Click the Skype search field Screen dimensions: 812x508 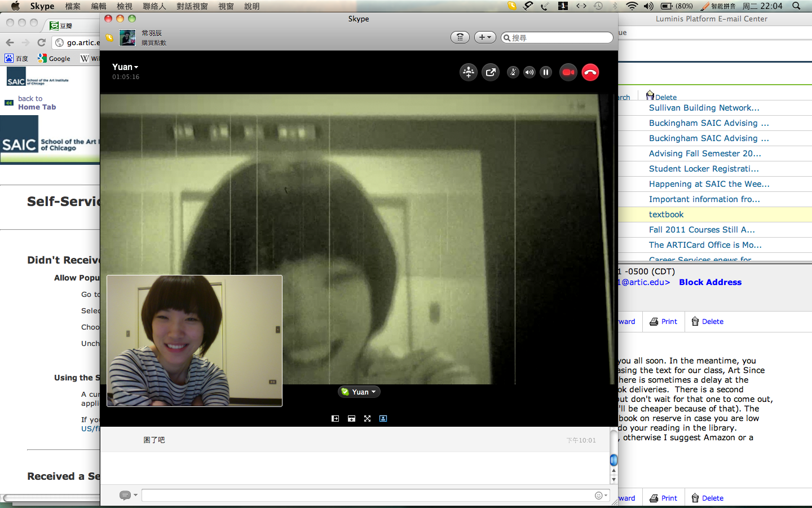tap(557, 38)
